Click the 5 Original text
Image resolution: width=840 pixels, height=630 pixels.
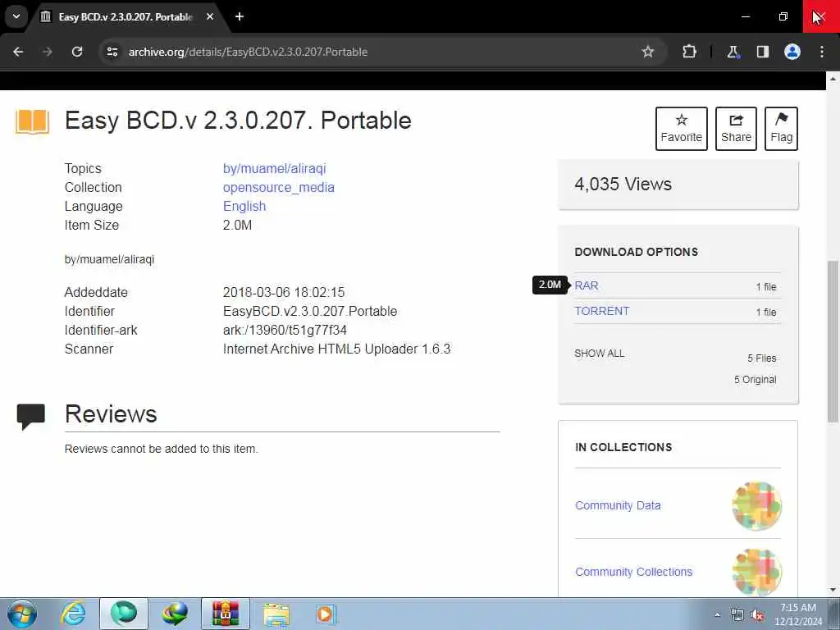pyautogui.click(x=756, y=379)
